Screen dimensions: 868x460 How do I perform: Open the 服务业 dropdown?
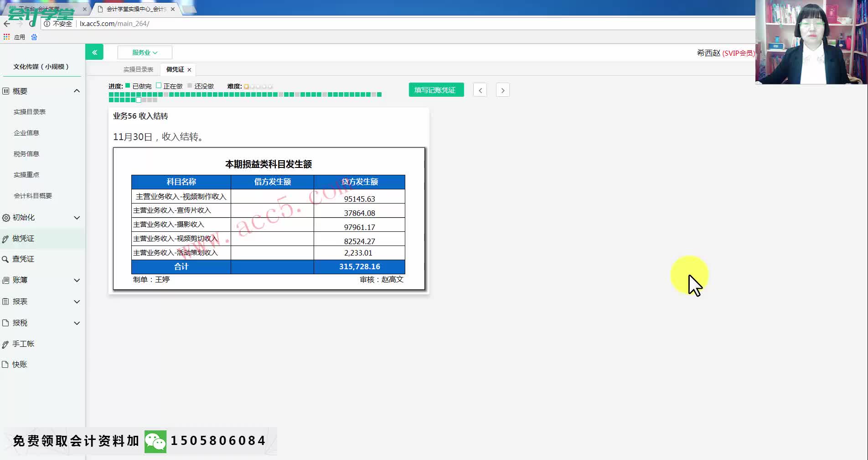point(144,52)
